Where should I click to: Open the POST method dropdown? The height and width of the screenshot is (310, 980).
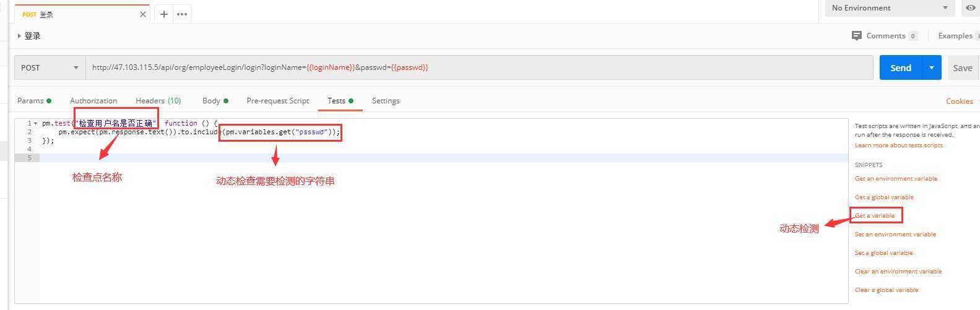(x=50, y=67)
